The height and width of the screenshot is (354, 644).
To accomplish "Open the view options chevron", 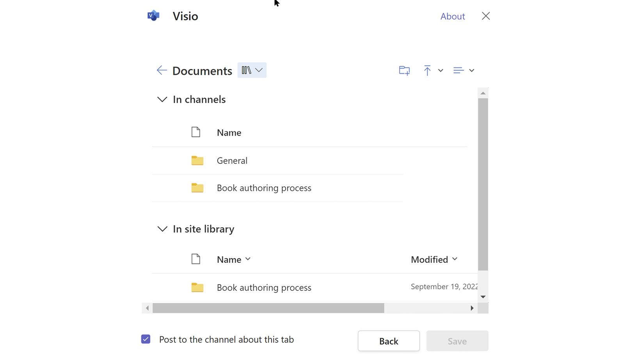I will (x=472, y=71).
